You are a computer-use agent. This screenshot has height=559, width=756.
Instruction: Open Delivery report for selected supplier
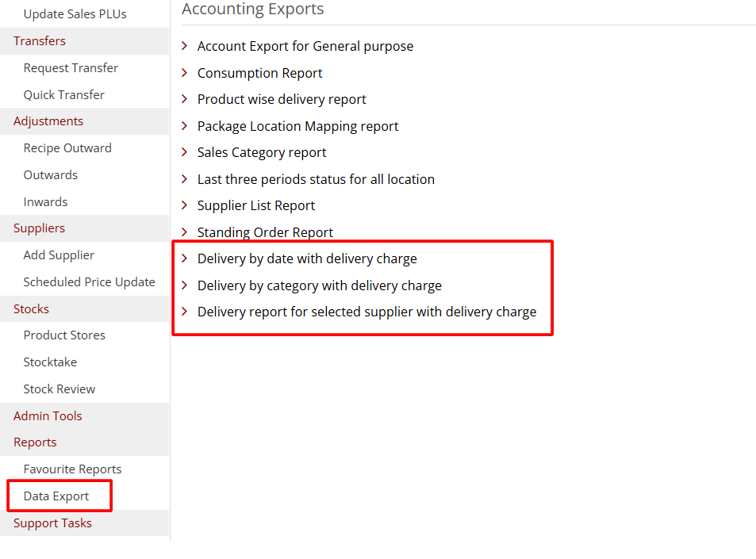point(366,312)
